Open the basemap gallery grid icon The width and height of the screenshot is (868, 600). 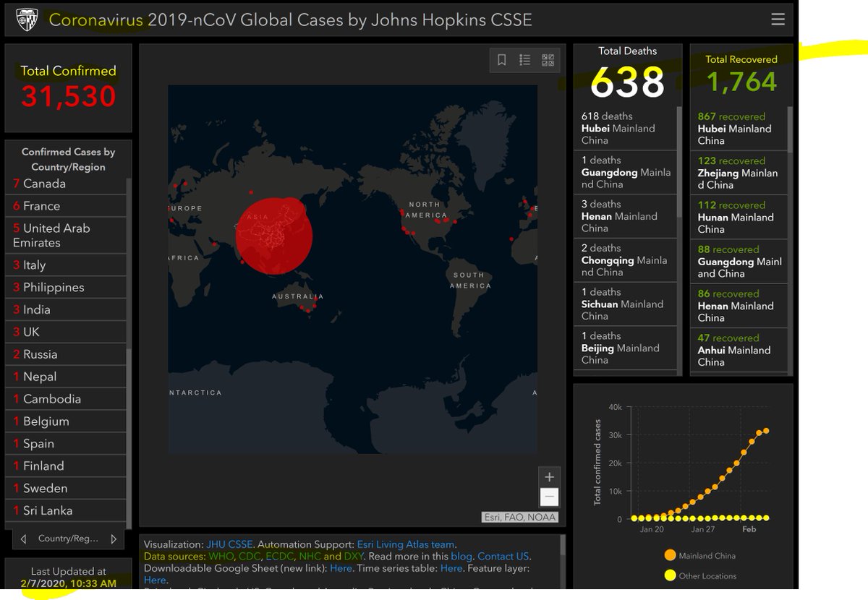548,60
